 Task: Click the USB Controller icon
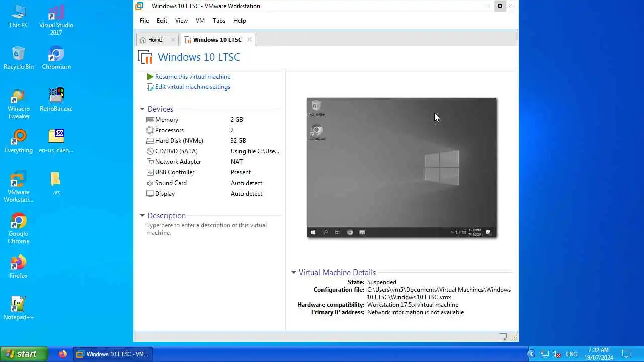tap(150, 172)
